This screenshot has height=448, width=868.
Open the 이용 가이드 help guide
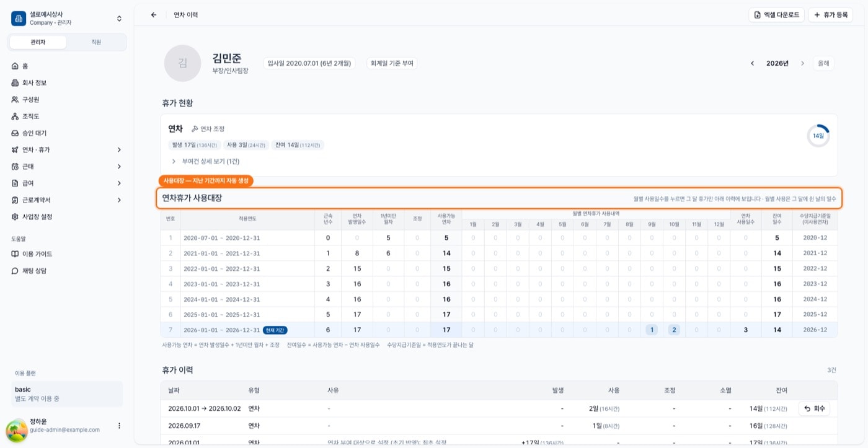tap(67, 254)
